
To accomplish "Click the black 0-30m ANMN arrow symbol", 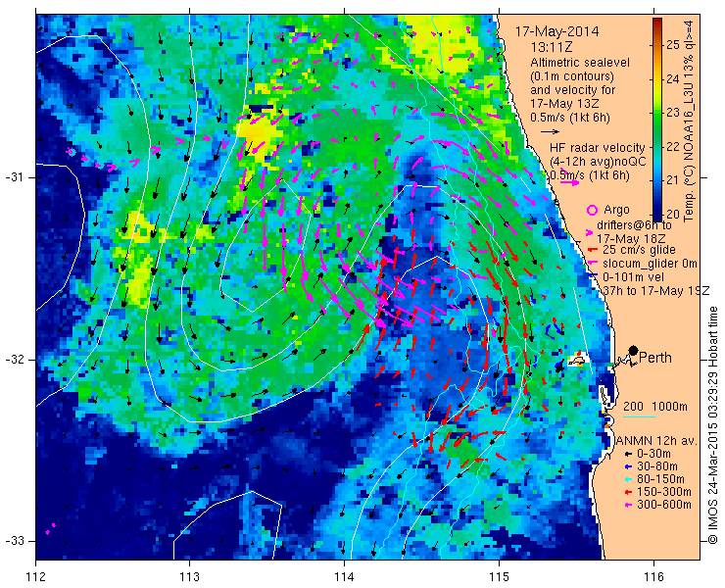I will (x=628, y=455).
